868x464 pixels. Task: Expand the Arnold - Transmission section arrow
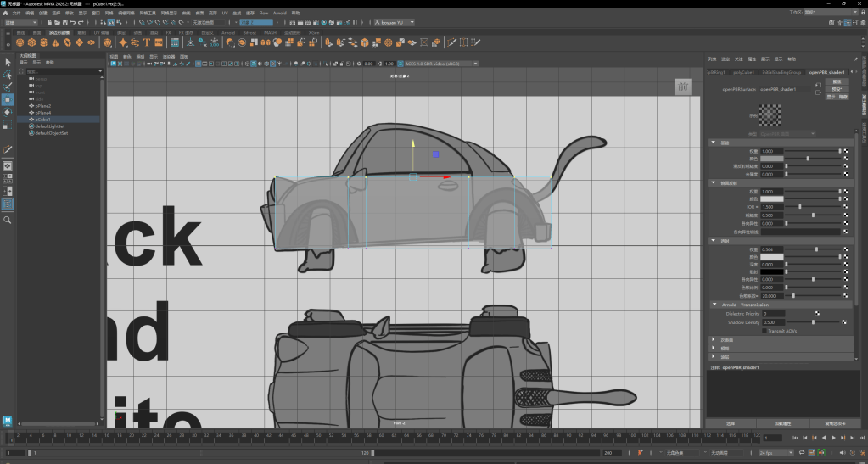click(x=714, y=305)
